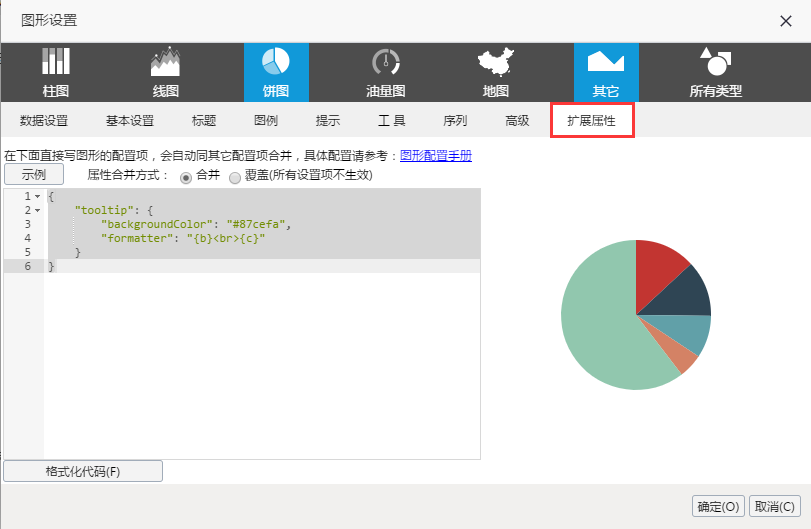Select the 覆盖 override radio option

(x=235, y=177)
